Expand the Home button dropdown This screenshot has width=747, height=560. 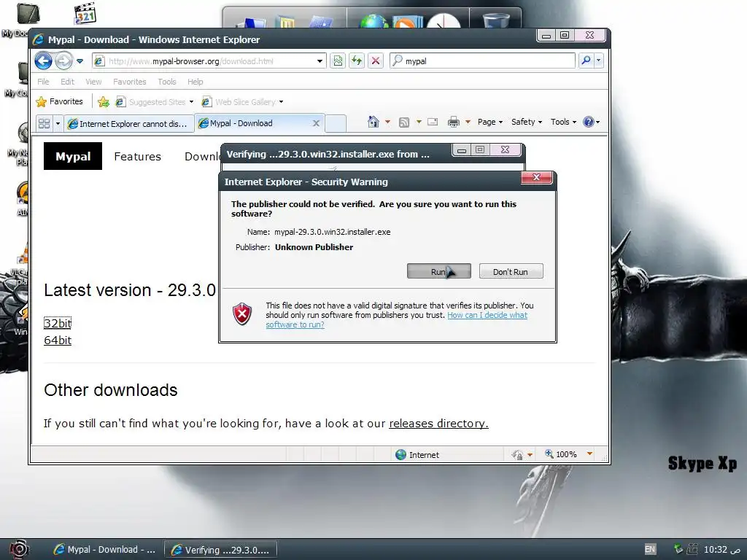click(387, 122)
